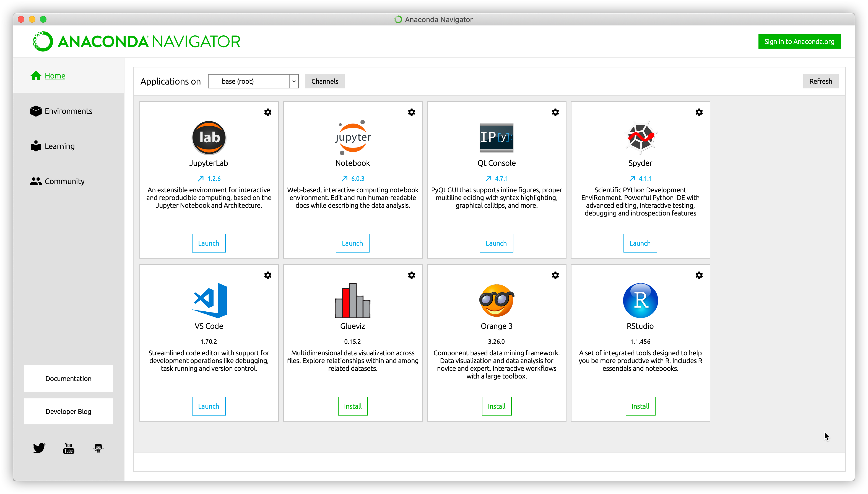Switch to the Environments tab
This screenshot has height=494, width=868.
(68, 111)
